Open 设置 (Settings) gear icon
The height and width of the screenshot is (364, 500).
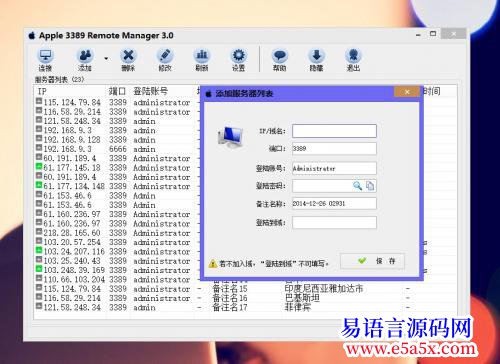click(238, 56)
